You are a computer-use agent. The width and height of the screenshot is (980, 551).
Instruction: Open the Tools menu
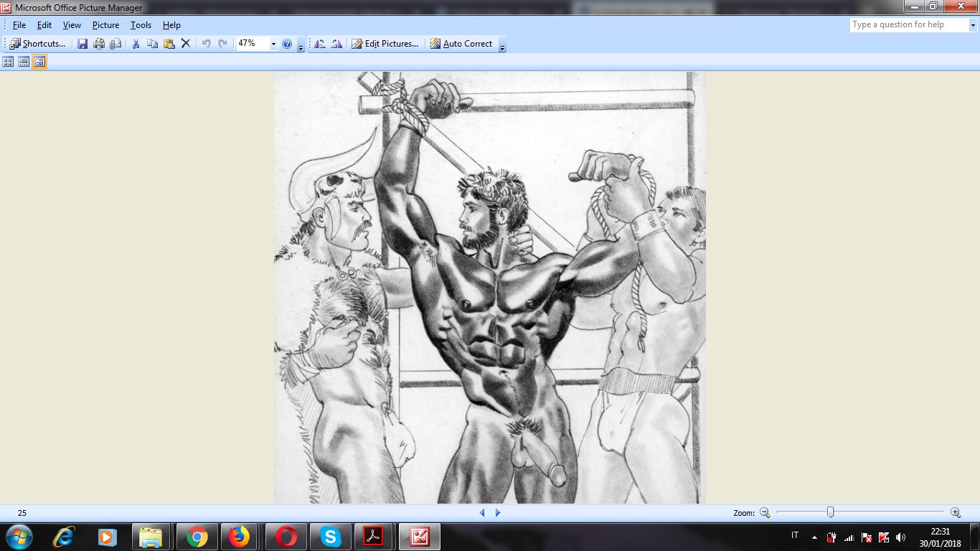coord(141,25)
